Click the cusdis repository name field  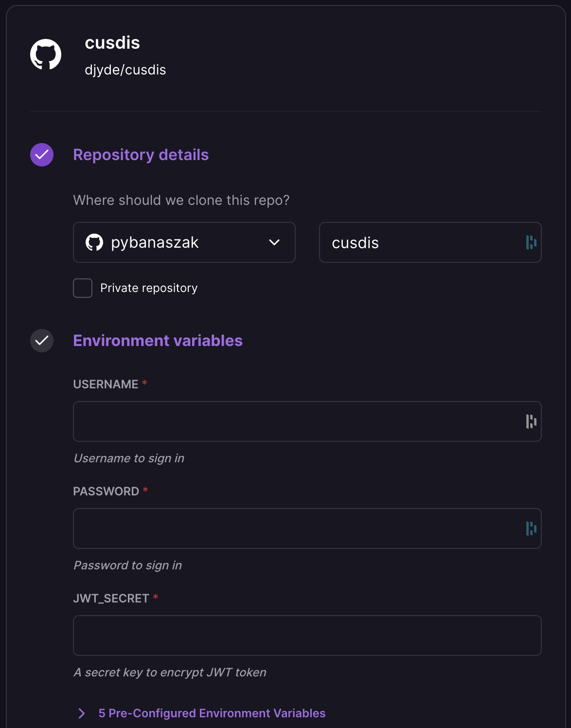coord(430,242)
